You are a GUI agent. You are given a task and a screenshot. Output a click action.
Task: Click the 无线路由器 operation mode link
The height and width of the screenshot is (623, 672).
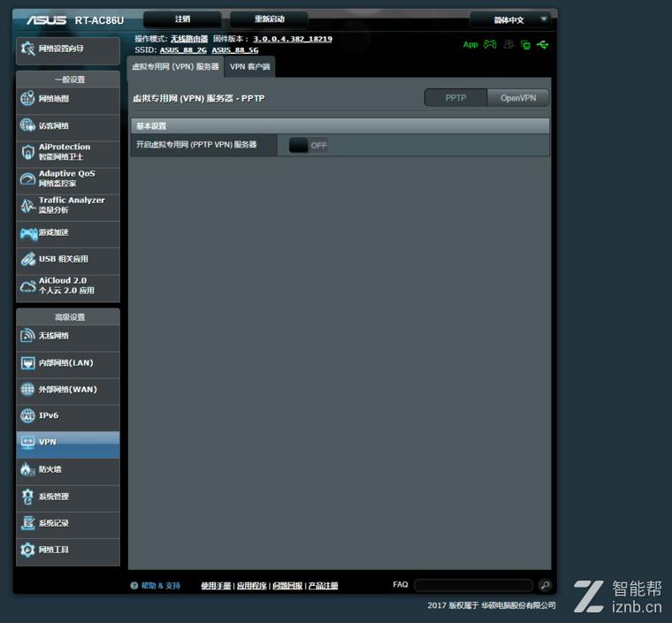click(x=189, y=39)
